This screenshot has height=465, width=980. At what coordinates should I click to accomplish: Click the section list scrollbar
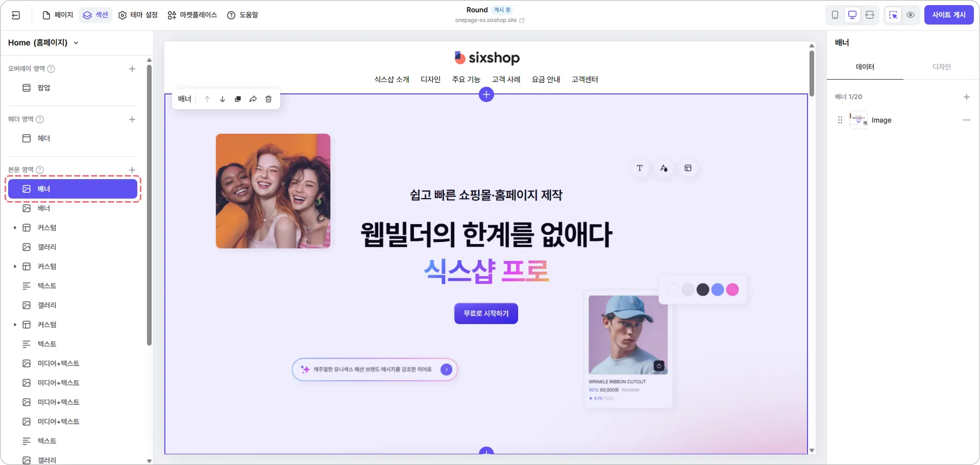149,204
